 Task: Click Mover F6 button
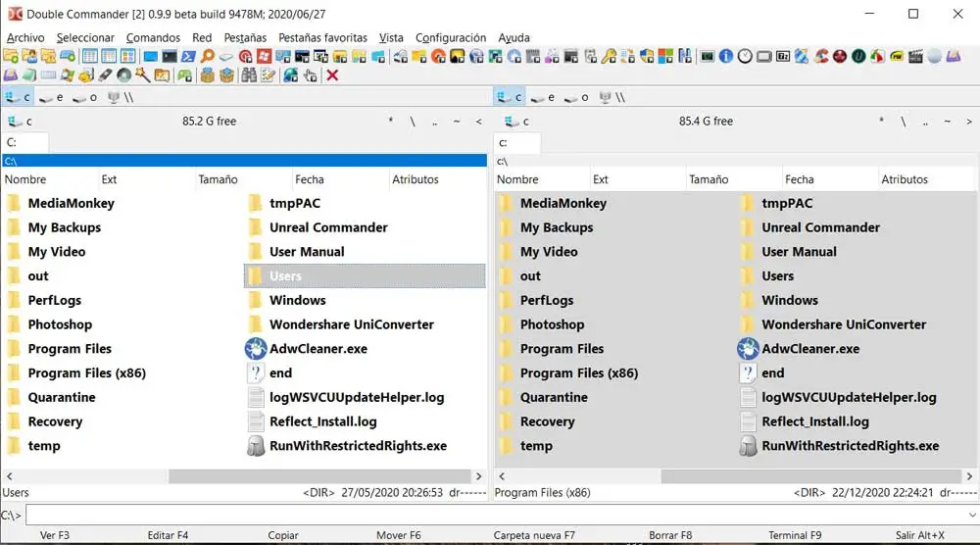pos(398,535)
